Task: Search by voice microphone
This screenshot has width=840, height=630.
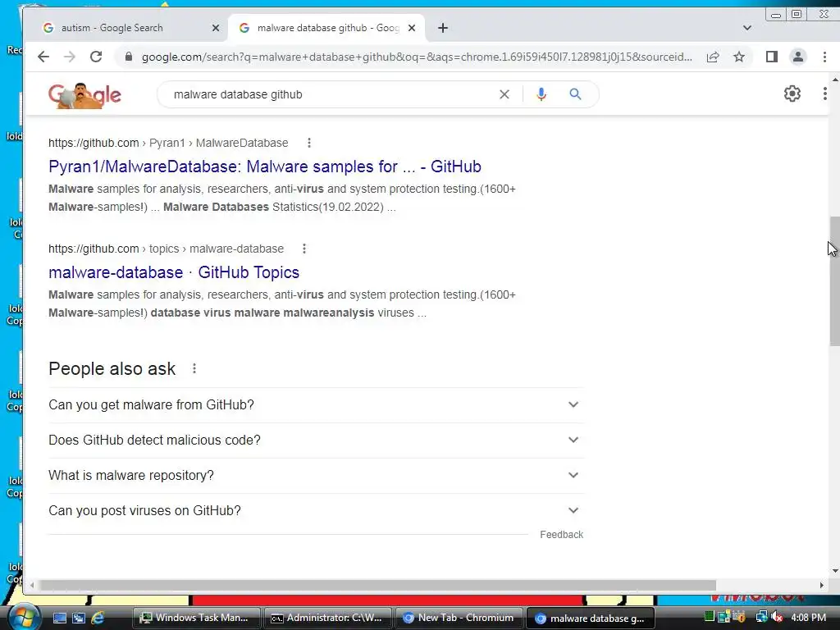Action: coord(541,94)
